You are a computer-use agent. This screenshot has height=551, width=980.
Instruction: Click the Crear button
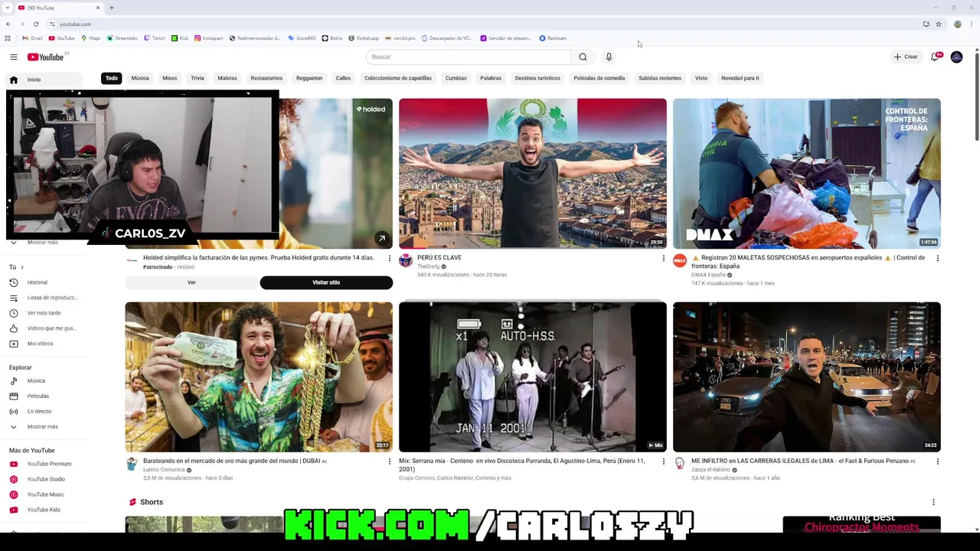[906, 57]
